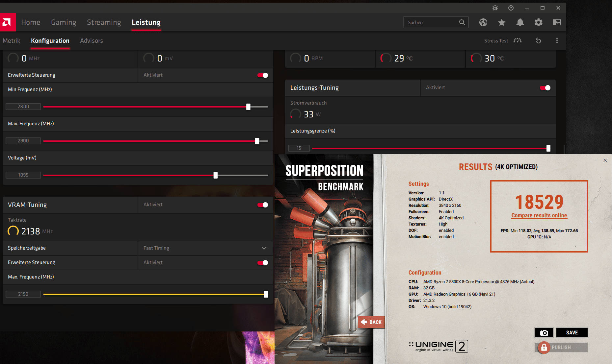Go to the Home tab

31,22
